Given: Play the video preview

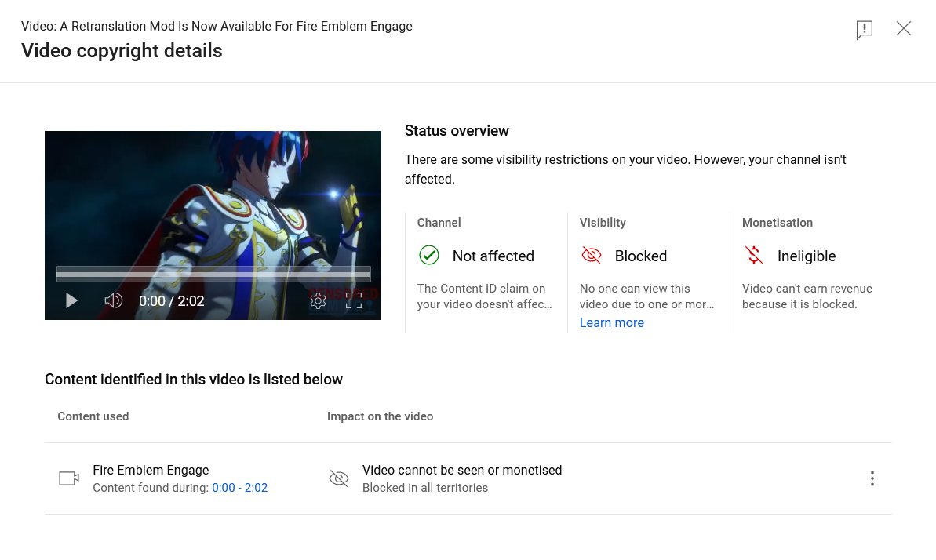Looking at the screenshot, I should point(71,300).
